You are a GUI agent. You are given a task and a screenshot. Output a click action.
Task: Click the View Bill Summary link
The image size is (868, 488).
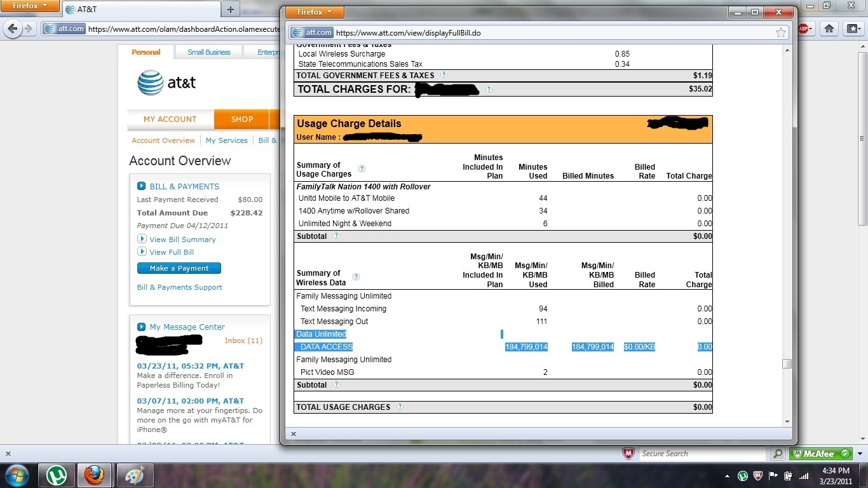click(182, 240)
